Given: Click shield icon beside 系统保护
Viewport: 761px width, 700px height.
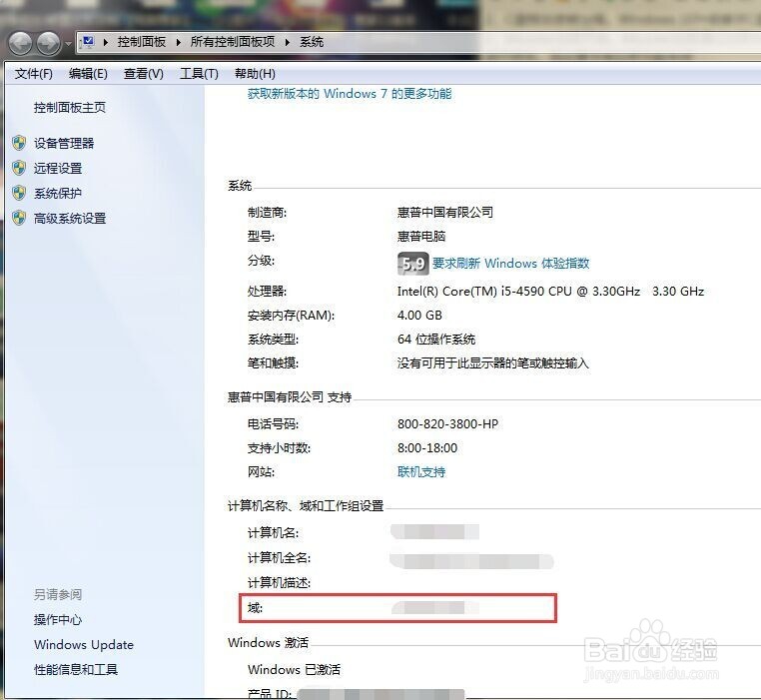Looking at the screenshot, I should click(x=19, y=193).
